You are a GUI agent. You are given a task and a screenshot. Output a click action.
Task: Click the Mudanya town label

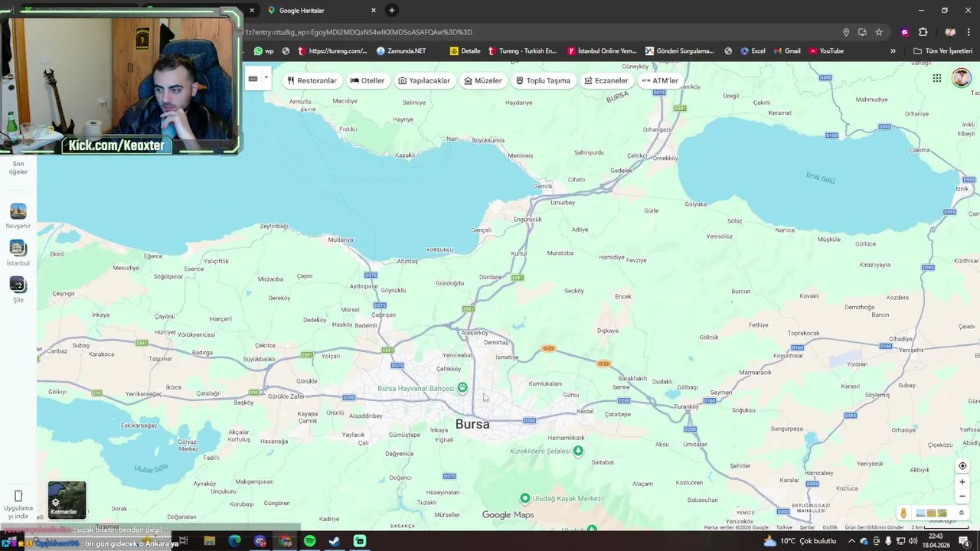(x=341, y=240)
